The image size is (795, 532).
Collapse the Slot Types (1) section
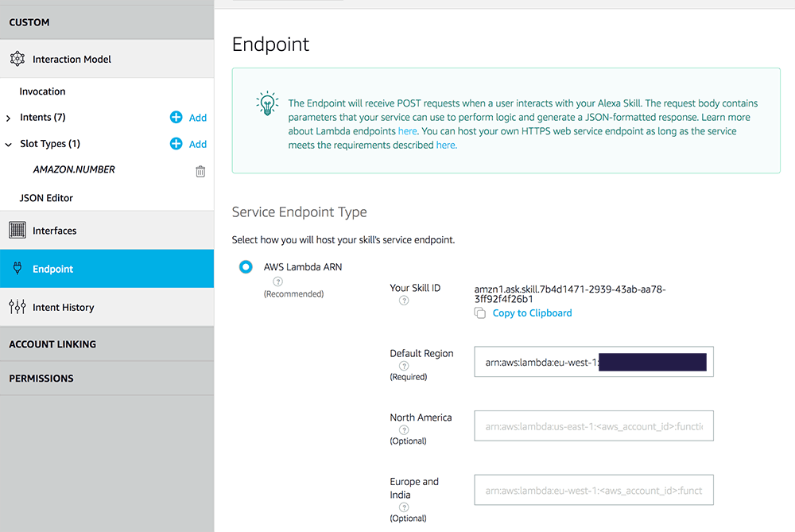8,145
